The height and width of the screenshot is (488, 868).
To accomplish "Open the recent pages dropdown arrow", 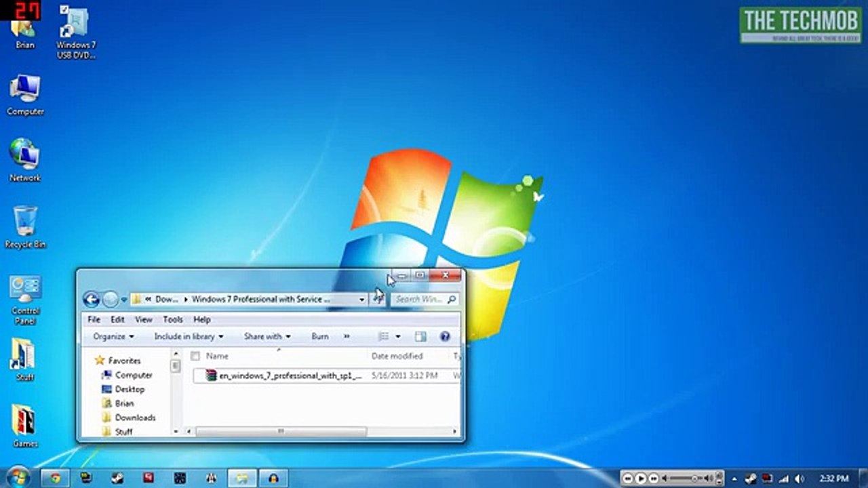I will [124, 300].
